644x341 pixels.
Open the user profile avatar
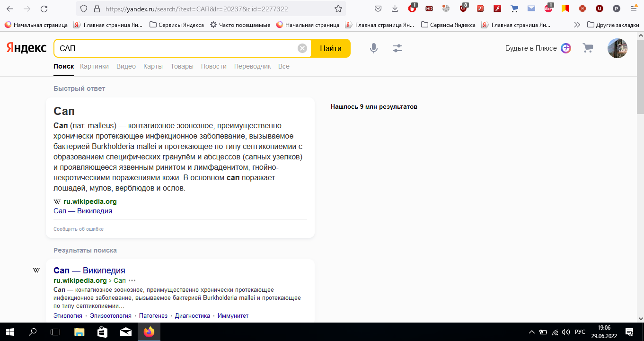(618, 48)
